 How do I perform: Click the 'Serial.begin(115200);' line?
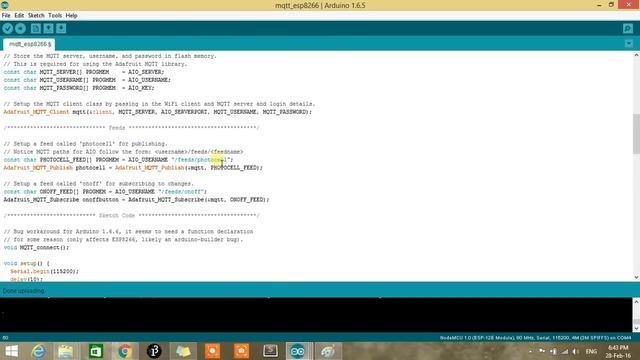coord(44,271)
